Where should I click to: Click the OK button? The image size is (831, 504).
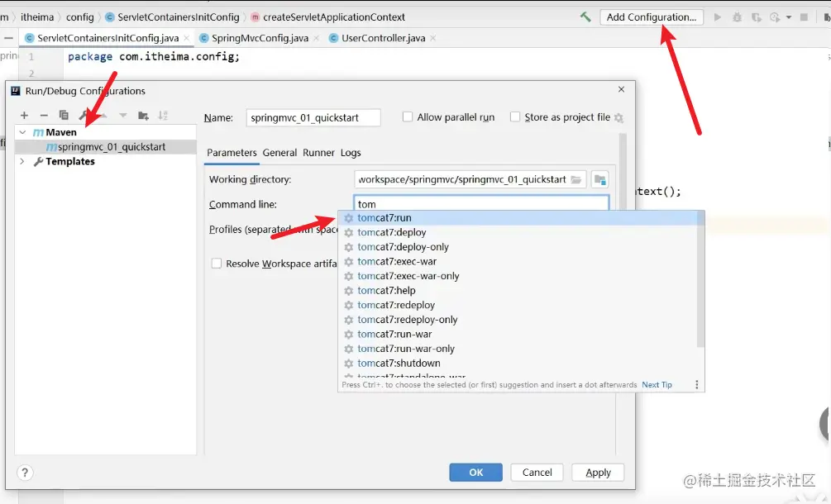click(x=476, y=473)
